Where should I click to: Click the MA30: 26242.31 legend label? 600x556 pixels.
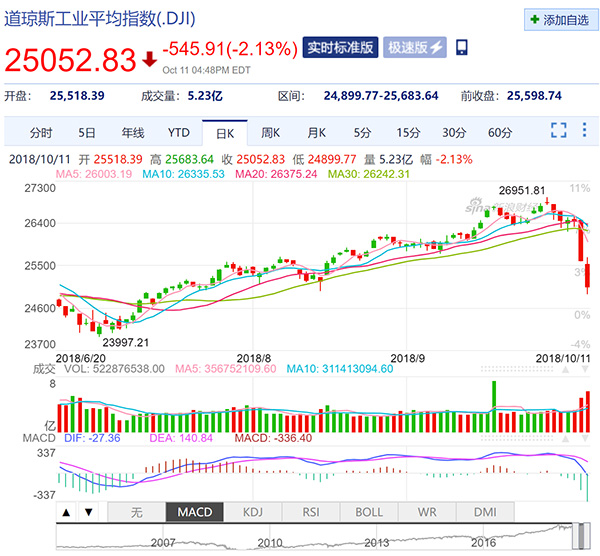[x=368, y=174]
